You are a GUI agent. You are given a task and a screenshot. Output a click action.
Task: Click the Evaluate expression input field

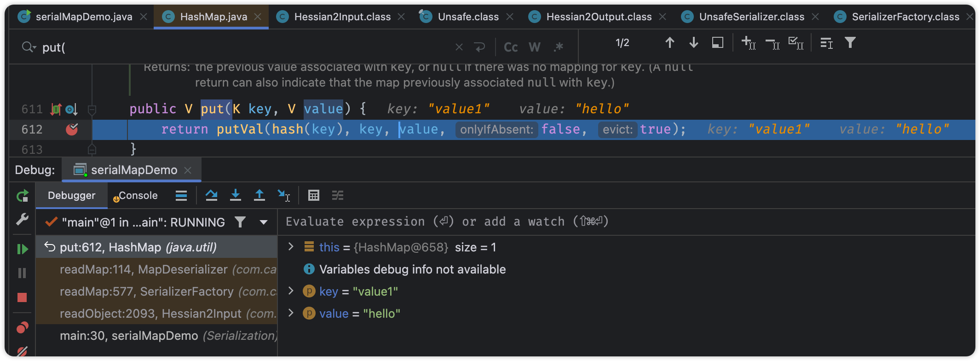[x=626, y=221]
